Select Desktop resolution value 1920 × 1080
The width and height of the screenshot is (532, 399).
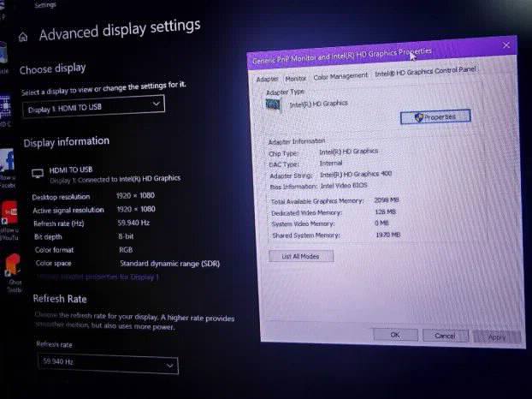coord(135,195)
